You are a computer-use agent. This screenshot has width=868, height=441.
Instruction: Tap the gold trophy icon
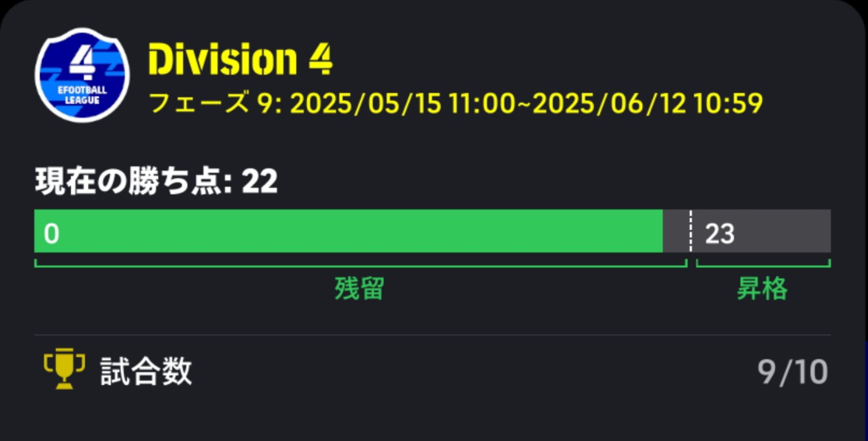coord(64,368)
